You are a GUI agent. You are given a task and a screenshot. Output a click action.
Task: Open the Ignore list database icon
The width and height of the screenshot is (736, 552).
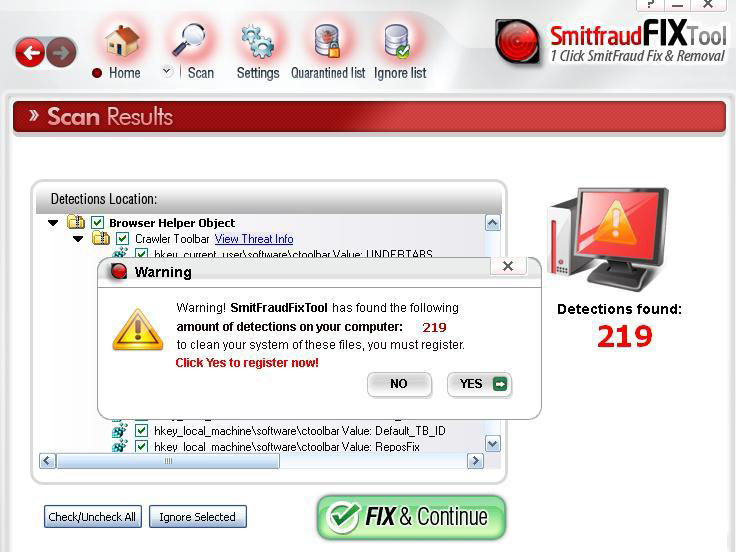(x=397, y=41)
